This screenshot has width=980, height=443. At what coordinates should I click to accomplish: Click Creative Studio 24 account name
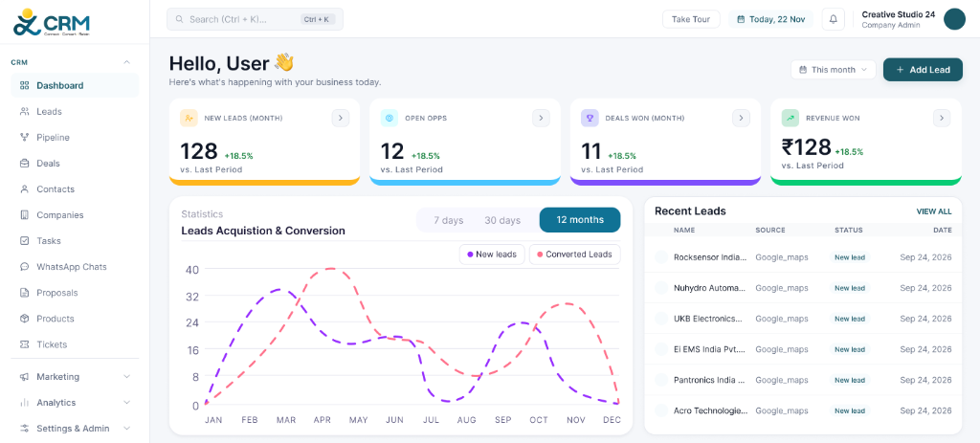coord(898,14)
